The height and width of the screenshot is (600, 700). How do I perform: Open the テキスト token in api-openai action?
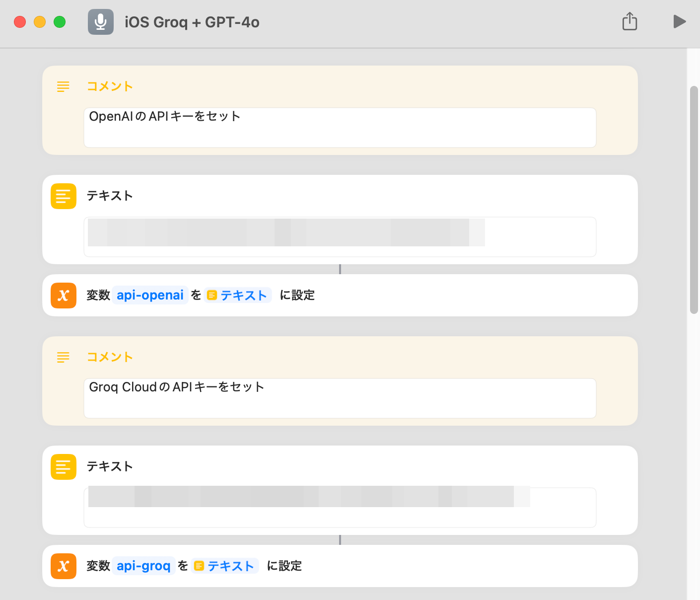[x=238, y=296]
